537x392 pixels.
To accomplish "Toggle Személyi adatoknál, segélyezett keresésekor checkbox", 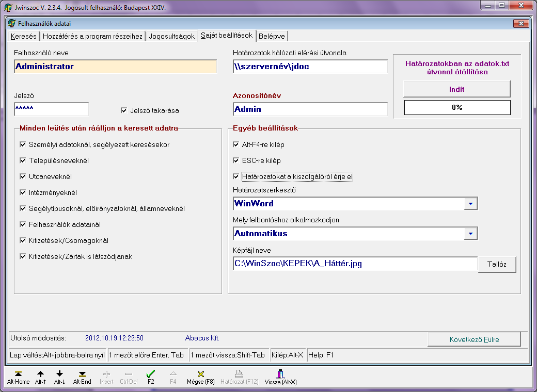I will 23,144.
